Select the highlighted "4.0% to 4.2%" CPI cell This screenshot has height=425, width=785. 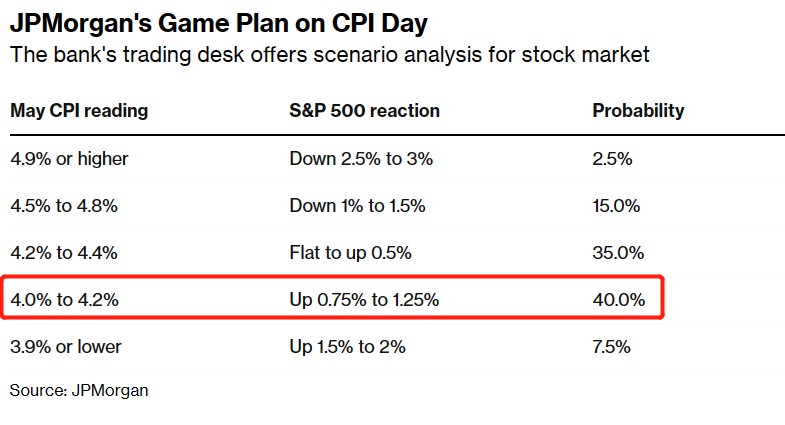click(64, 299)
